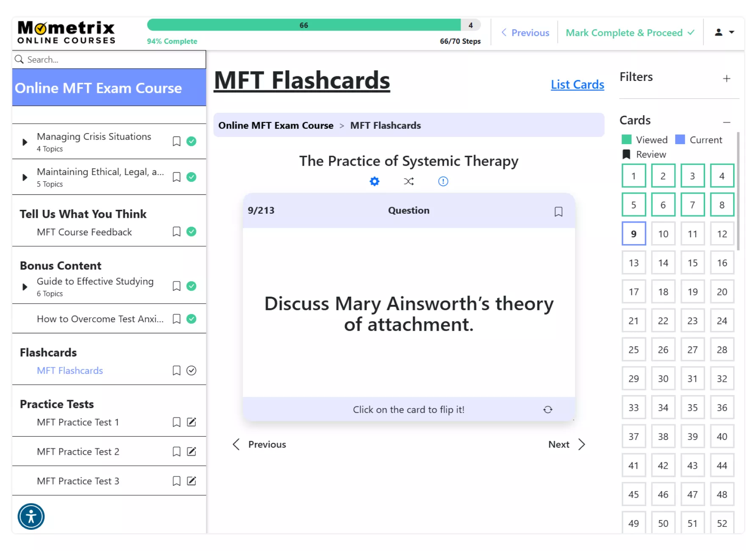Toggle completion check for MFT Flashcards
The height and width of the screenshot is (551, 756).
(192, 370)
